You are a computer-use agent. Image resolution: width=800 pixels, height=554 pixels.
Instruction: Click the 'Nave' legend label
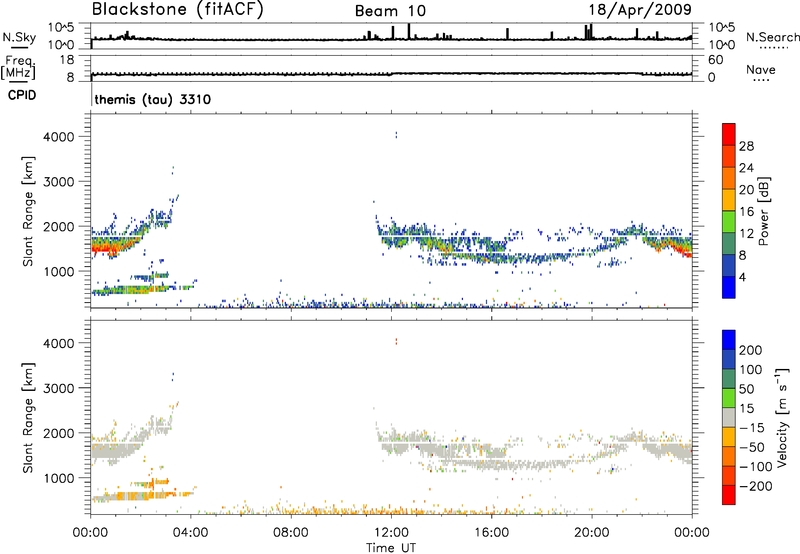[761, 69]
